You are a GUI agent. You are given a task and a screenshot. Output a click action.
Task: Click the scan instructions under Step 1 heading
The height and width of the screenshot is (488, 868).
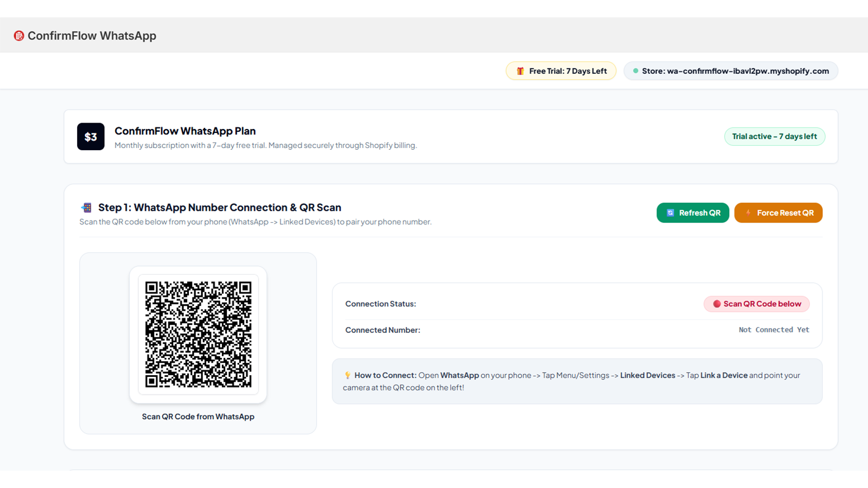pyautogui.click(x=256, y=222)
